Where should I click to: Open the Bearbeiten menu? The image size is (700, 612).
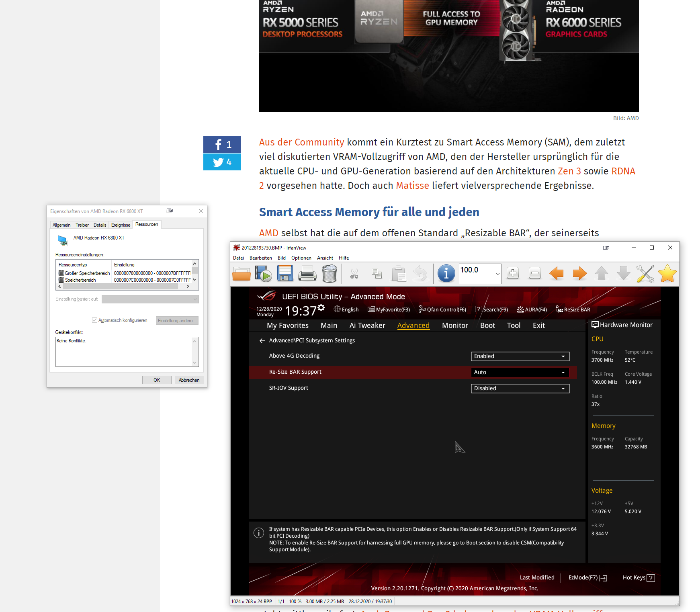(261, 258)
